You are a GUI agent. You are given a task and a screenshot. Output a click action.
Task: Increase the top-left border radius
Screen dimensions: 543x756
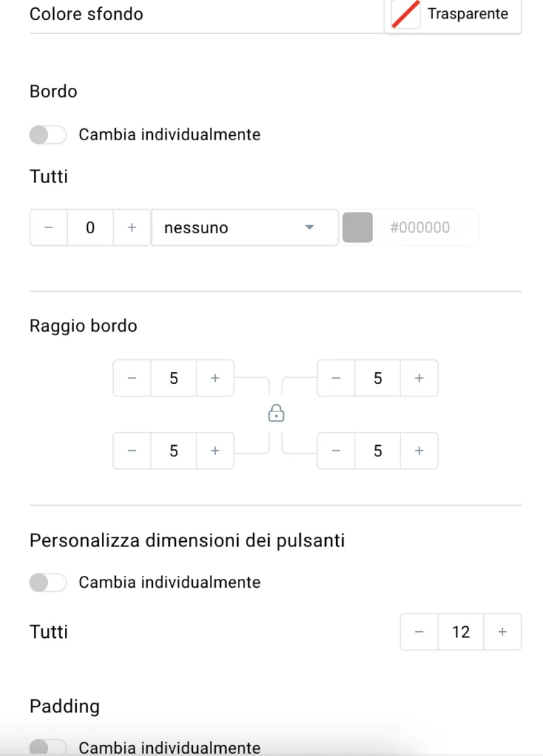(215, 378)
